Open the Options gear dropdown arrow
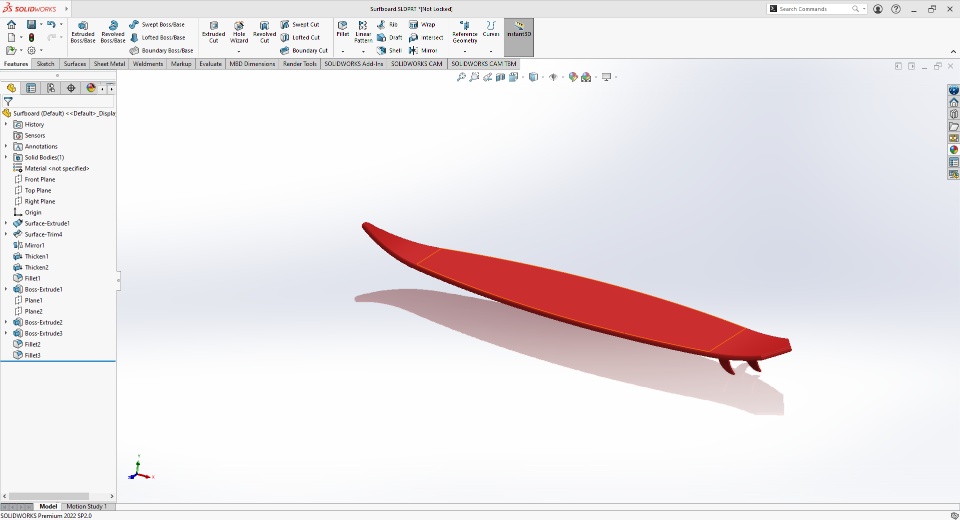Viewport: 960px width, 520px height. click(x=41, y=50)
